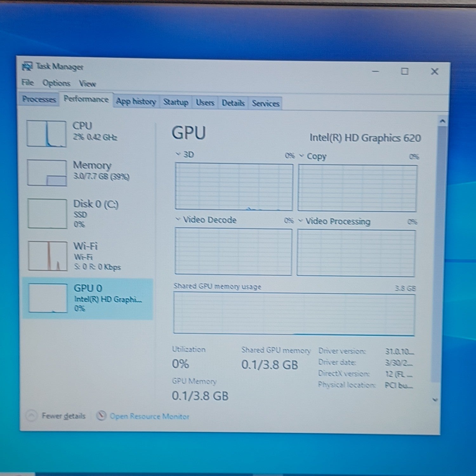Click the Task Manager title bar icon
This screenshot has width=476, height=476.
coord(27,66)
